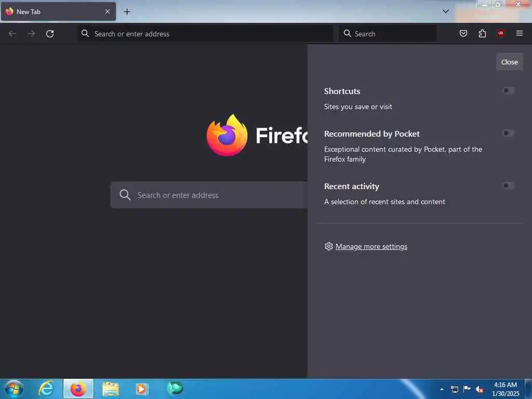Screen dimensions: 532x399
Task: Launch Internet Explorer from taskbar
Action: point(46,389)
